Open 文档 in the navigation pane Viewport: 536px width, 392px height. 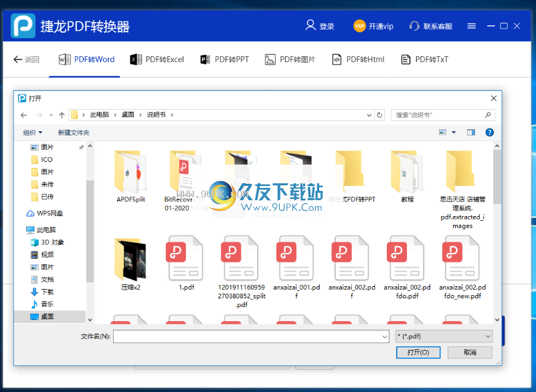(x=42, y=280)
